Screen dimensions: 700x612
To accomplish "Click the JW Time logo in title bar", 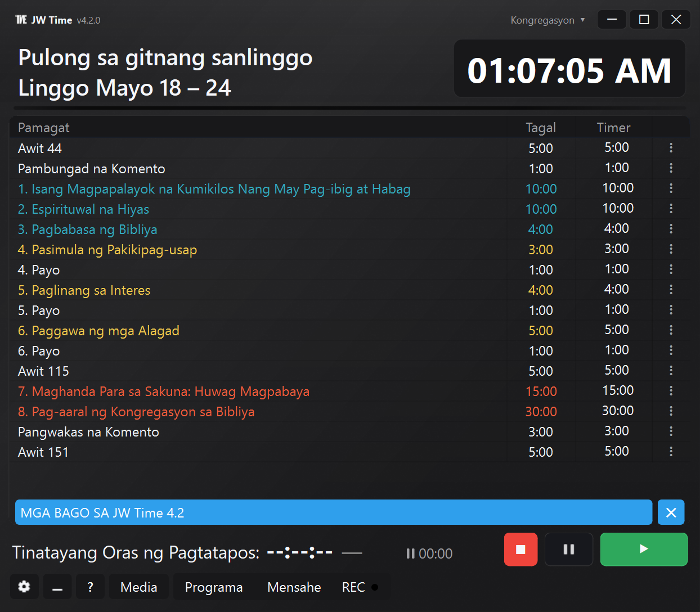I will (x=21, y=20).
